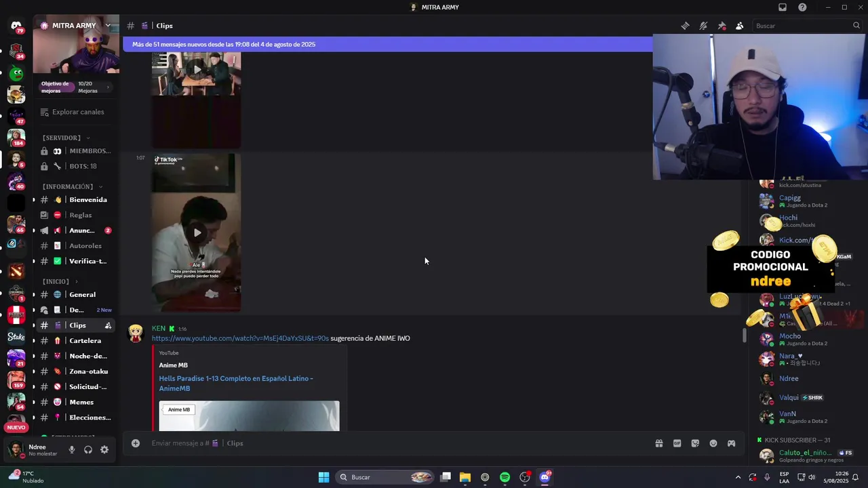
Task: Show pinned messages in Clips channel
Action: 722,26
